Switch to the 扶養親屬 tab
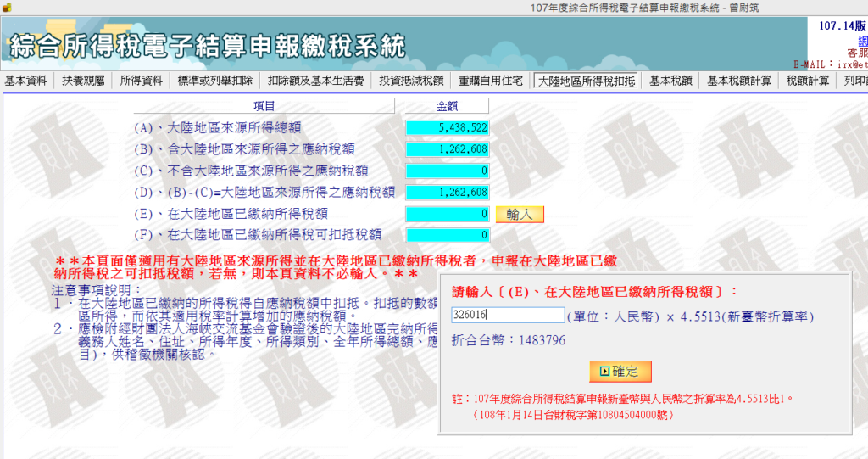The width and height of the screenshot is (868, 459). (x=83, y=81)
